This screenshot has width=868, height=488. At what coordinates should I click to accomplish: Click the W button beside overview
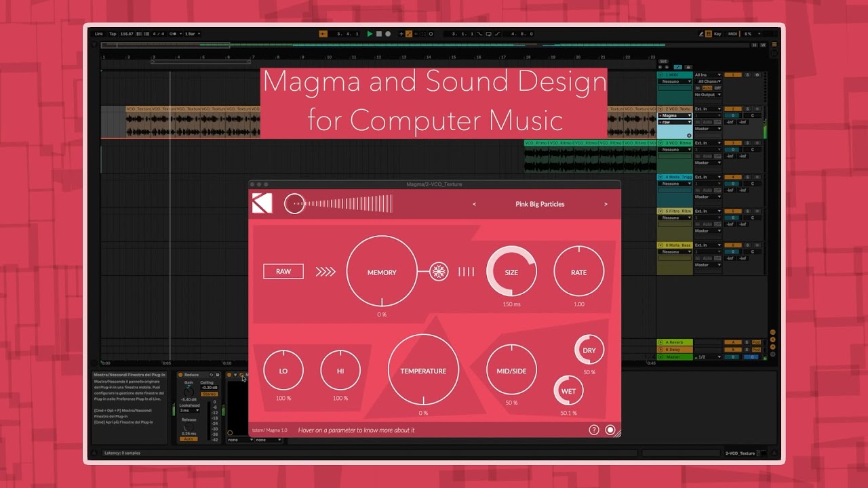(763, 45)
